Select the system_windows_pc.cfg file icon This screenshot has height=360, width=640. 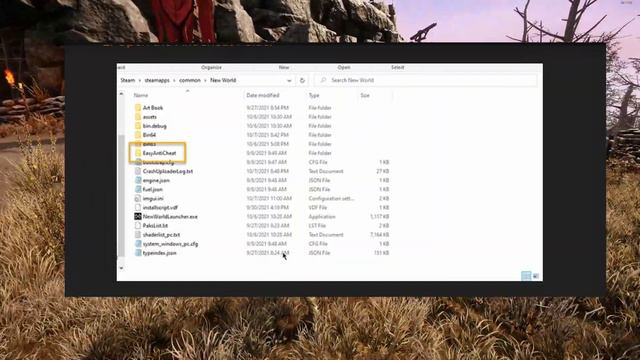(138, 244)
